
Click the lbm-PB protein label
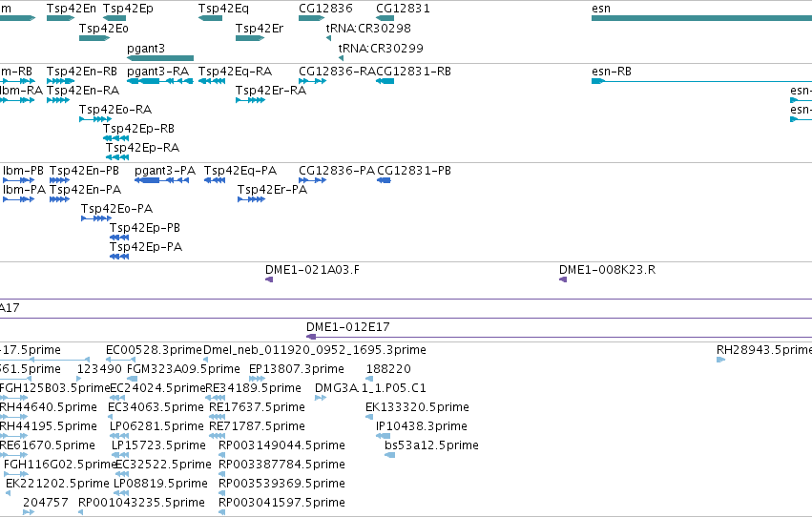23,171
